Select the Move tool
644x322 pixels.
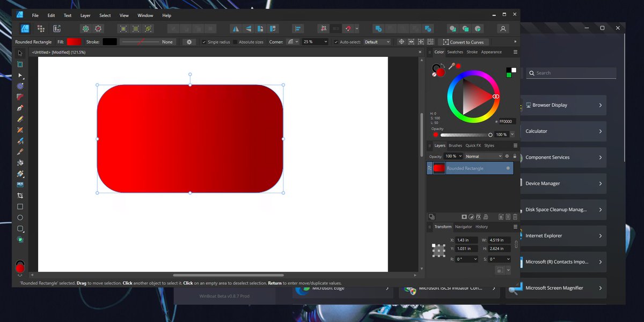click(20, 53)
